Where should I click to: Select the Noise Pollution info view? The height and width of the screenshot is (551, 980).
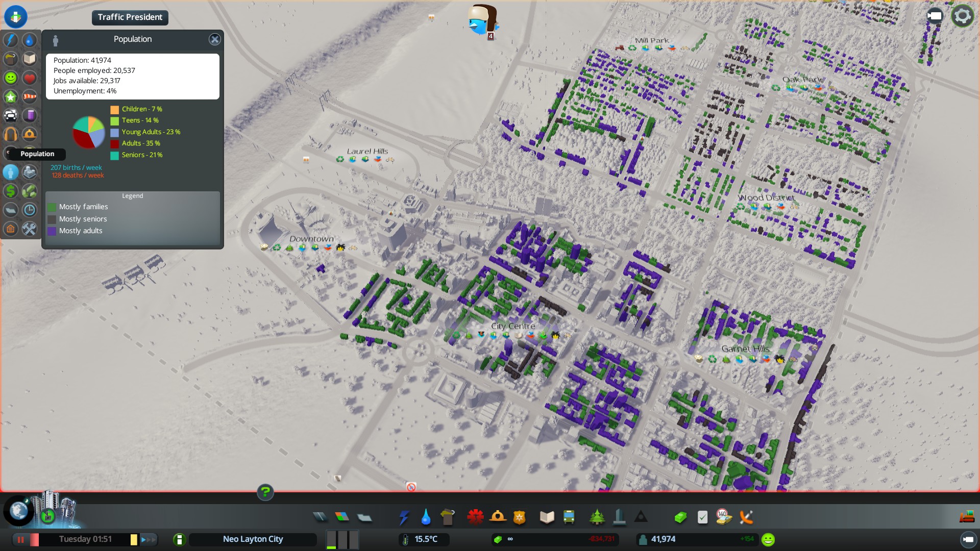click(11, 134)
